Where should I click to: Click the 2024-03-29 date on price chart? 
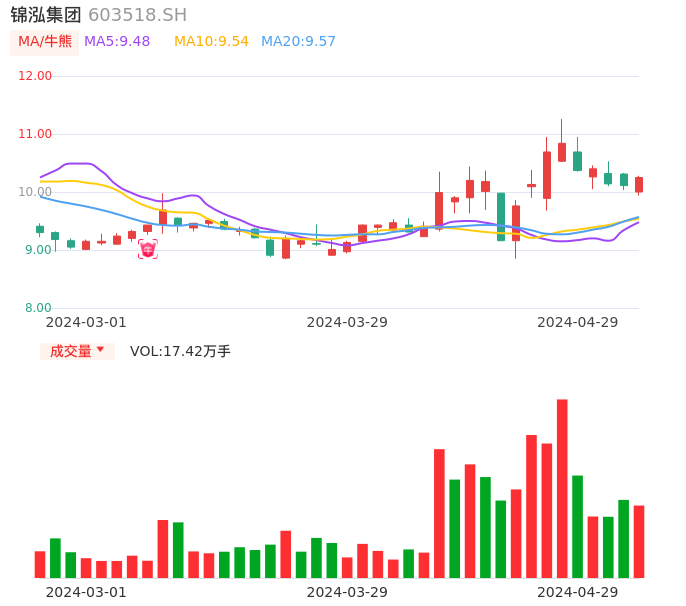347,323
